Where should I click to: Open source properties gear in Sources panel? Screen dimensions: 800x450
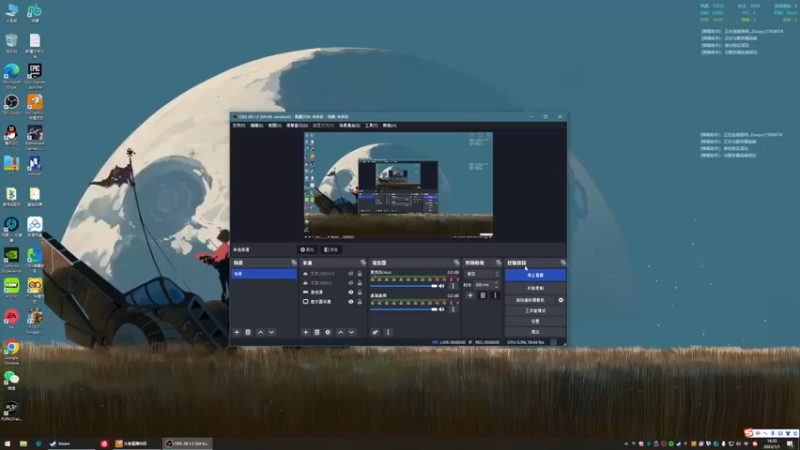tap(328, 332)
